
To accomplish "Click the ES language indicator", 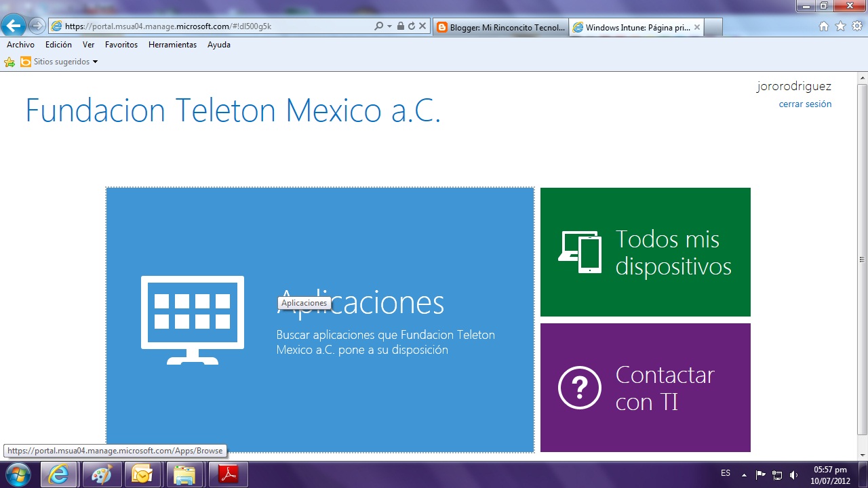I will click(726, 473).
